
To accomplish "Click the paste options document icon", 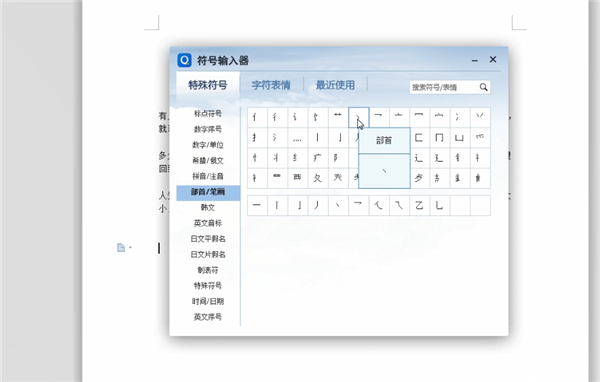I will pyautogui.click(x=121, y=248).
